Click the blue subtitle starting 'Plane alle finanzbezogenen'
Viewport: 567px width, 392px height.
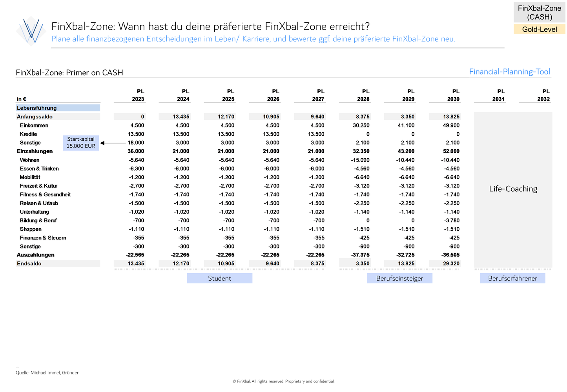[253, 39]
